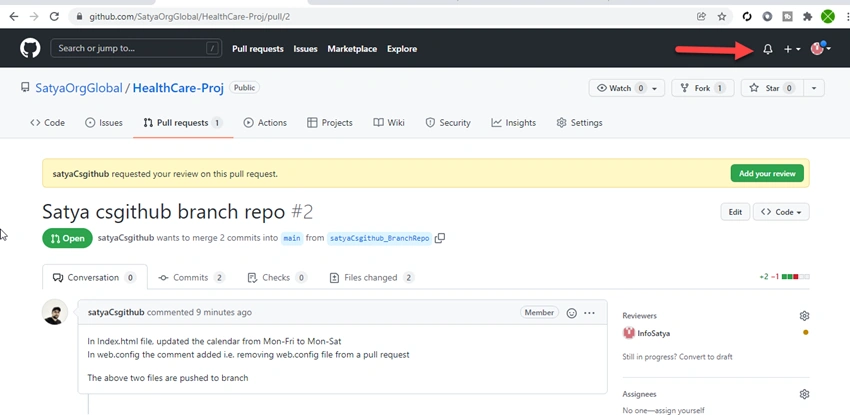Click the Fork button
The height and width of the screenshot is (415, 850).
pyautogui.click(x=703, y=88)
